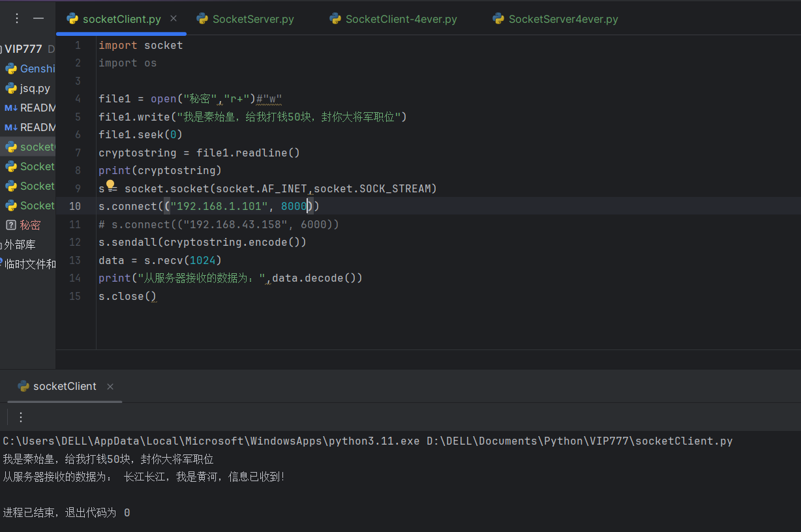Click Python icon on socketClient run tab
This screenshot has height=532, width=801.
point(23,386)
